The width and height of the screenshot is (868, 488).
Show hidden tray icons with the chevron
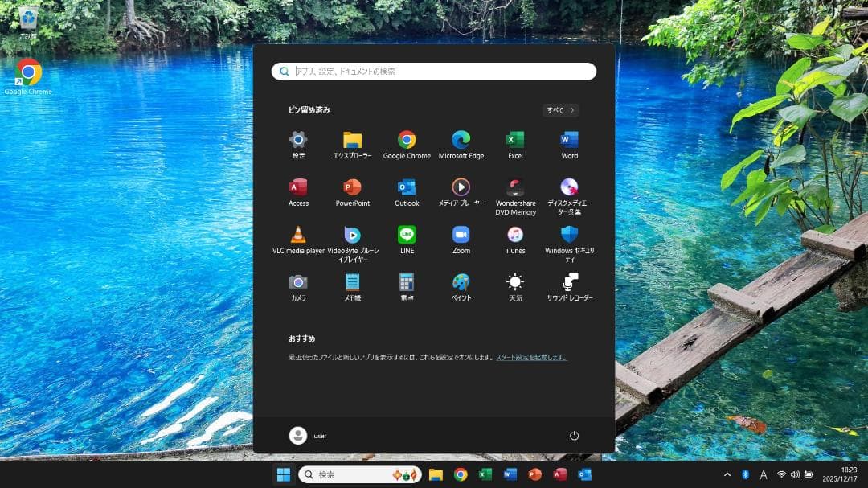point(727,474)
